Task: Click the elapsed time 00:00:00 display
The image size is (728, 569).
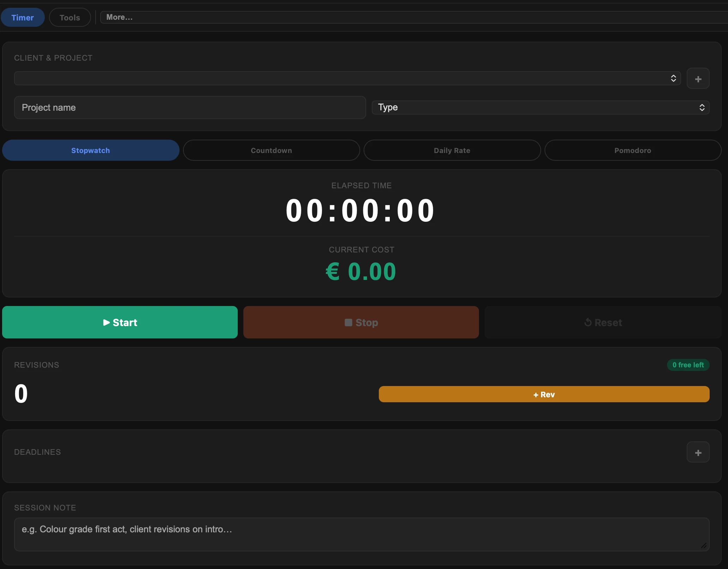Action: (360, 210)
